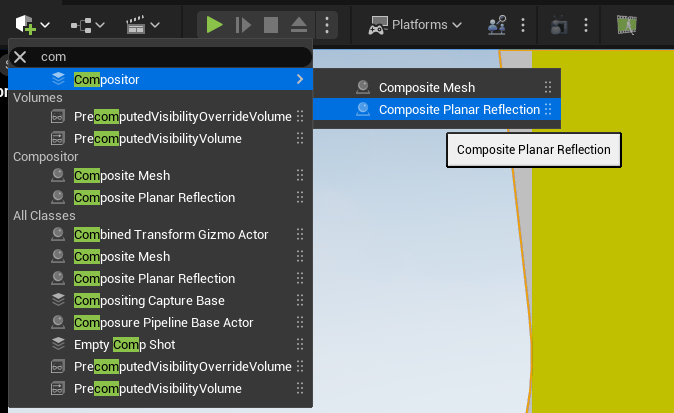Clear the search field with X icon
This screenshot has height=413, width=674.
(x=20, y=57)
